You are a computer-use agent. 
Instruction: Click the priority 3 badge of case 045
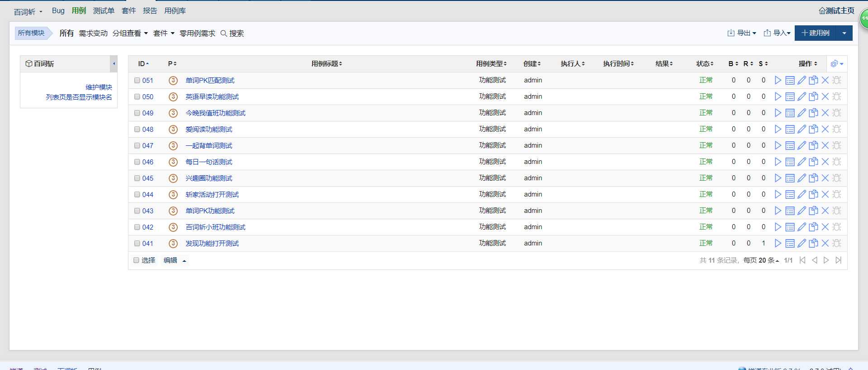tap(173, 178)
